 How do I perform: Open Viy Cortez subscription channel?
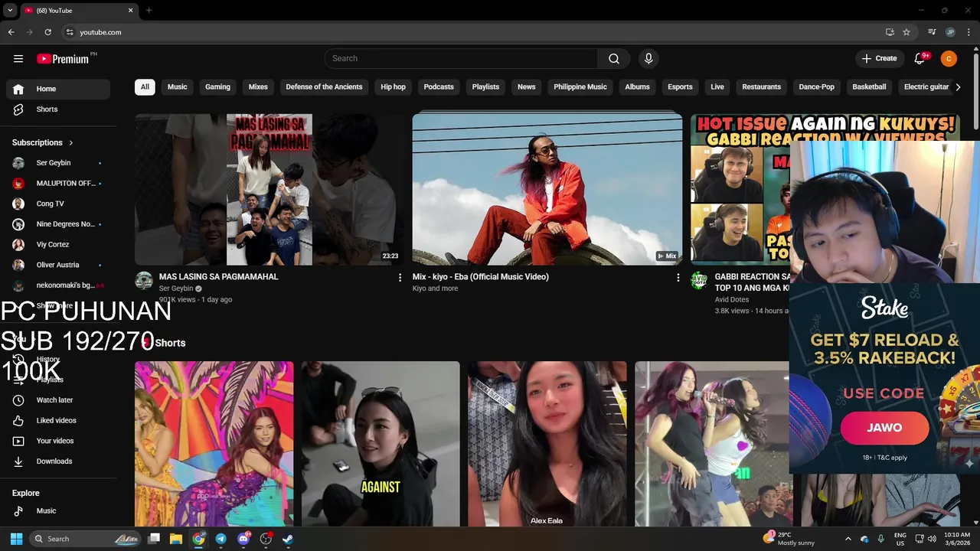tap(58, 245)
